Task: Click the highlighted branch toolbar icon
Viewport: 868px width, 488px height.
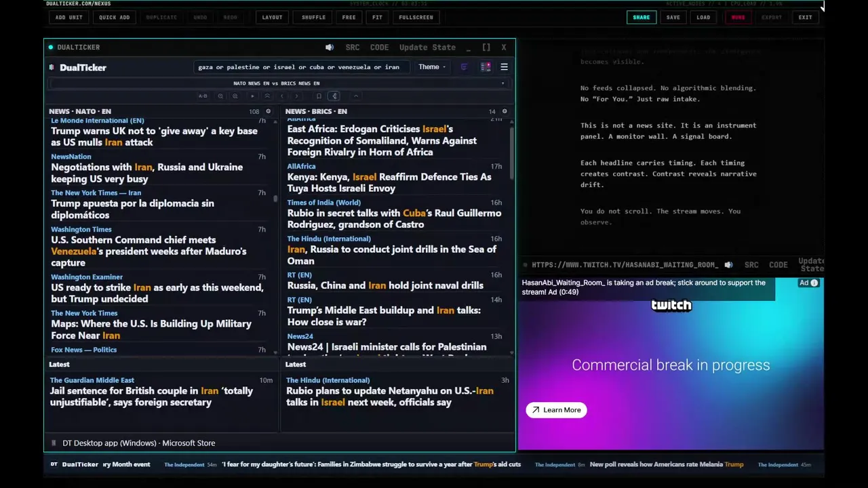Action: coord(334,96)
